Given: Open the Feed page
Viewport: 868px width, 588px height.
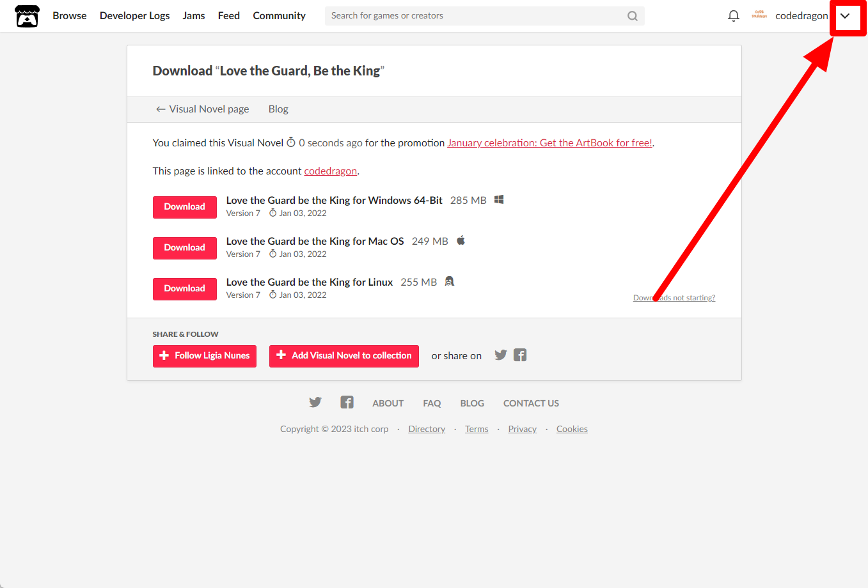Looking at the screenshot, I should tap(229, 16).
